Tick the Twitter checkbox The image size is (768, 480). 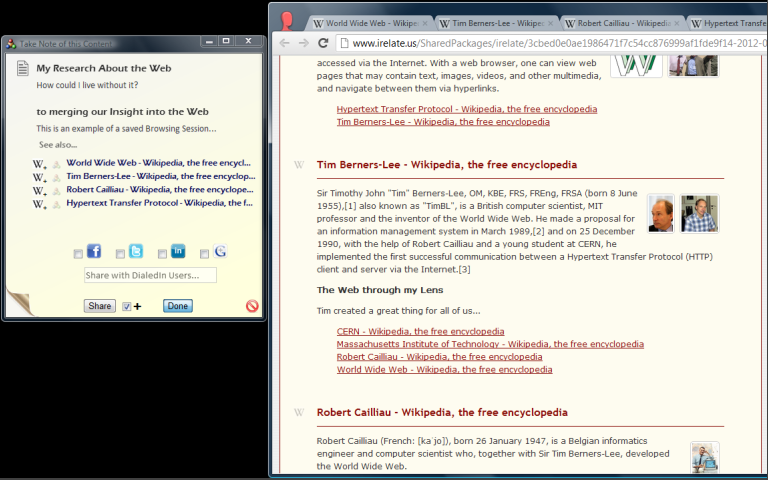[x=120, y=254]
